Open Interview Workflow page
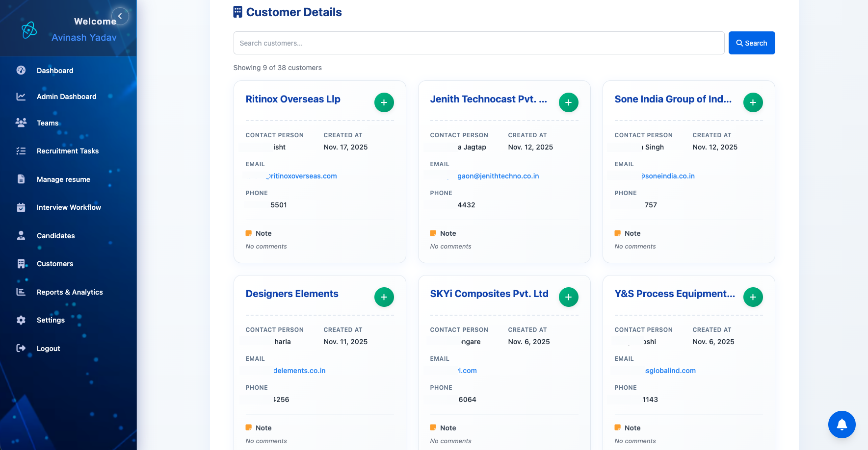The image size is (868, 450). [x=69, y=207]
